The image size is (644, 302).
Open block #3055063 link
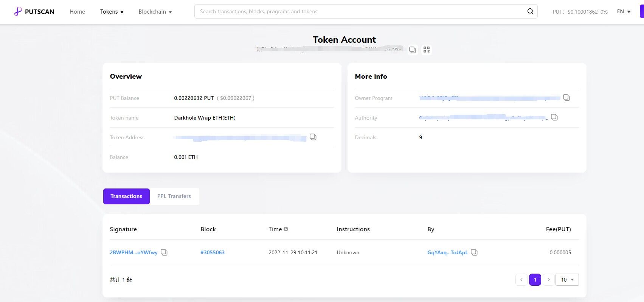pyautogui.click(x=213, y=252)
